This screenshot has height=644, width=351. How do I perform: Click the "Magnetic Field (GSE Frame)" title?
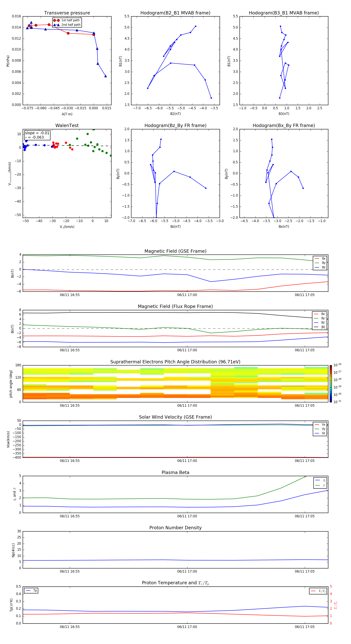pyautogui.click(x=175, y=251)
